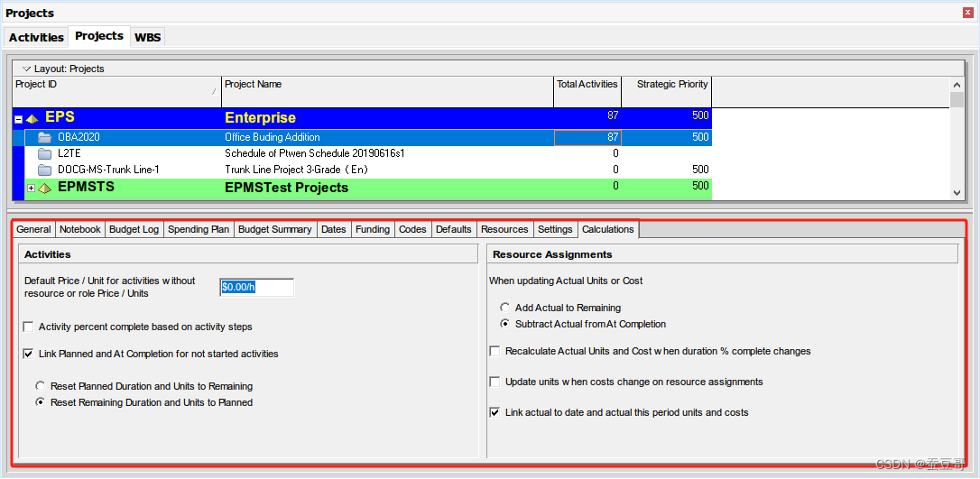Screen dimensions: 980x479
Task: Click the highlighted 87 Total Activities cell
Action: (587, 137)
